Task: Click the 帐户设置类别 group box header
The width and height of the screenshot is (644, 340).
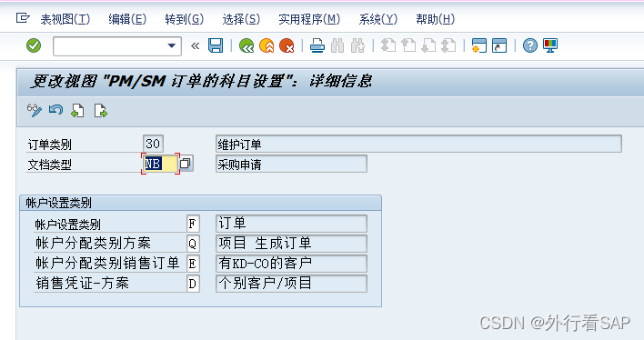Action: (x=200, y=203)
